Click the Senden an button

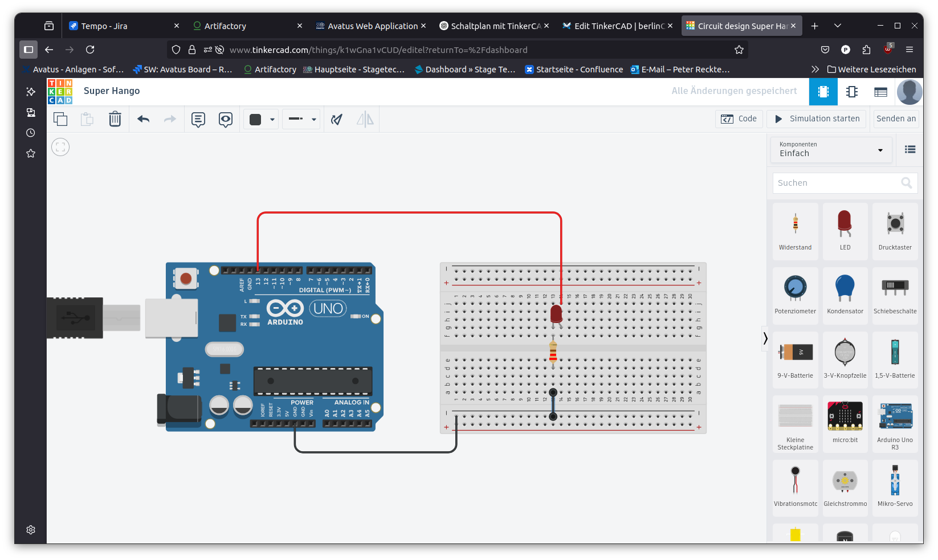click(x=896, y=118)
